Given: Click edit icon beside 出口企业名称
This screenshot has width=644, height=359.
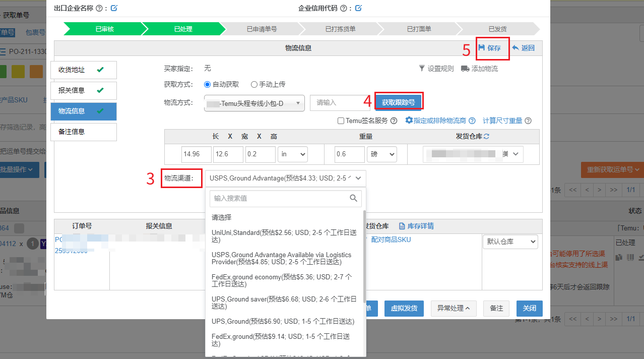Looking at the screenshot, I should (x=114, y=8).
